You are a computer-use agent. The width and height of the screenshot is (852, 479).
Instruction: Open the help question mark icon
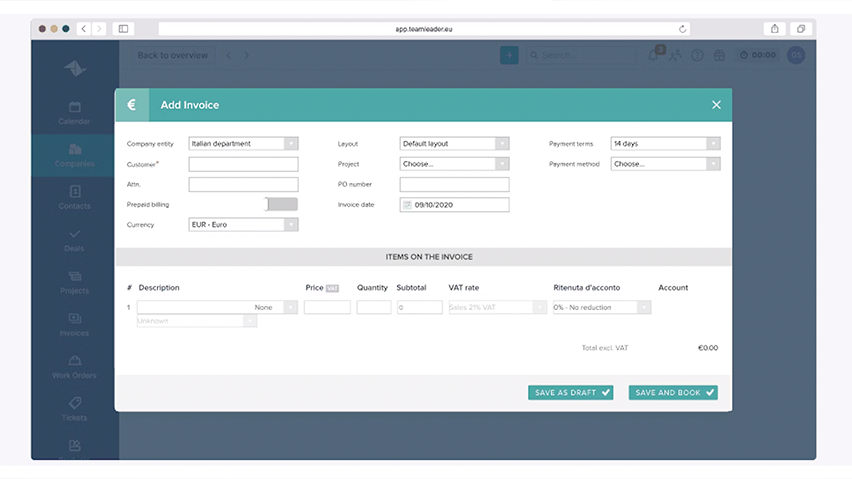point(697,55)
